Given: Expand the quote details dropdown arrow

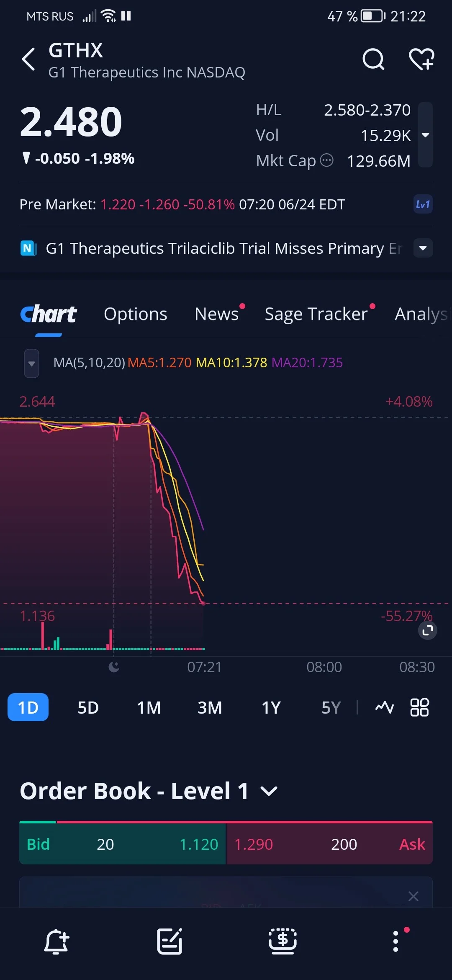Looking at the screenshot, I should point(426,135).
